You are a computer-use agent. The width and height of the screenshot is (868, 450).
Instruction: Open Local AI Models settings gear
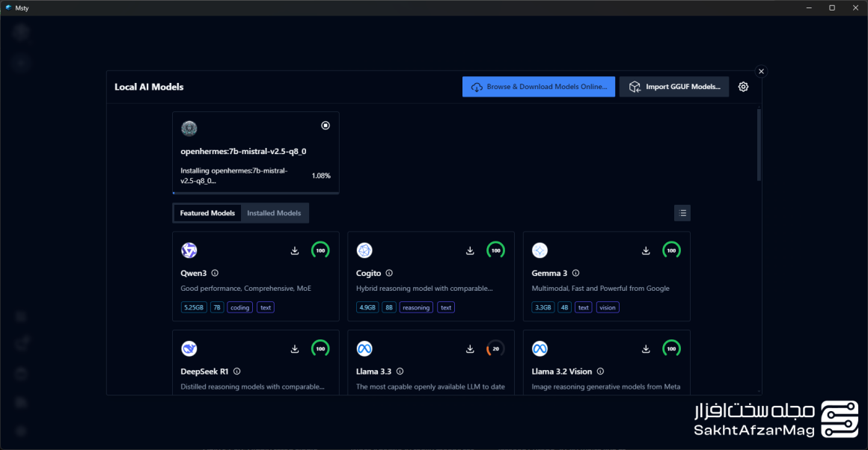pos(744,87)
